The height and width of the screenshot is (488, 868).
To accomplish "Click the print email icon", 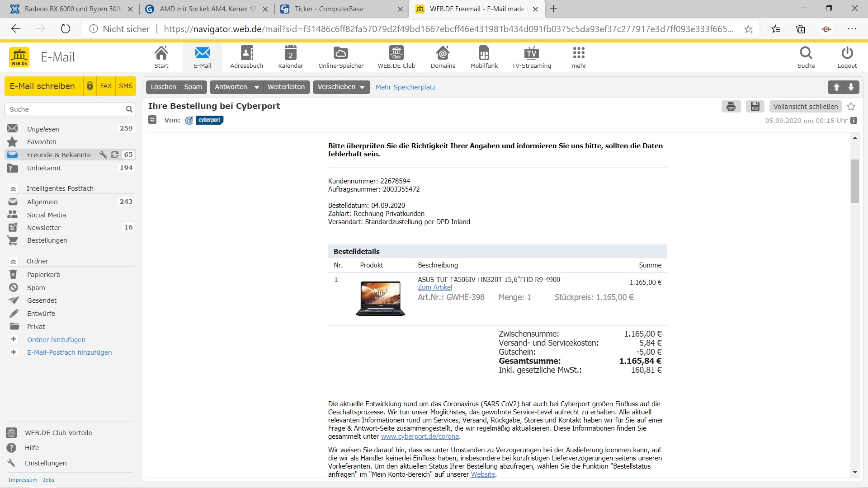I will [731, 107].
